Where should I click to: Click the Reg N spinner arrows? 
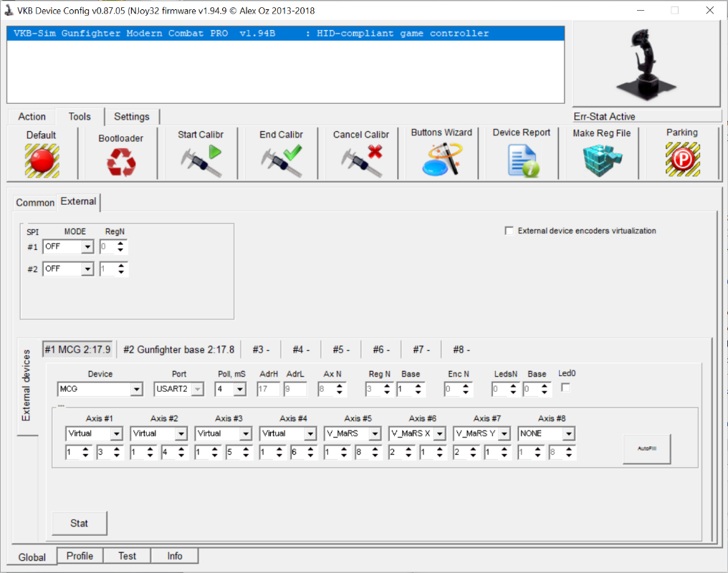[387, 389]
